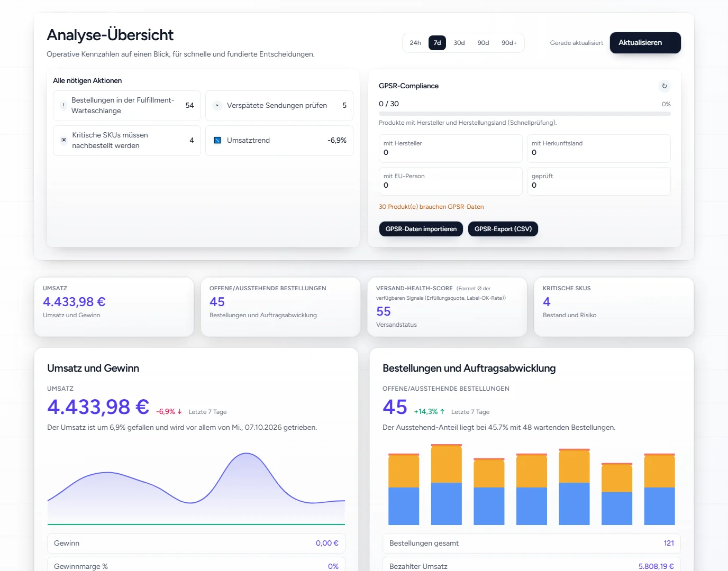
Task: Open the Umsatz KPI card
Action: [x=114, y=307]
